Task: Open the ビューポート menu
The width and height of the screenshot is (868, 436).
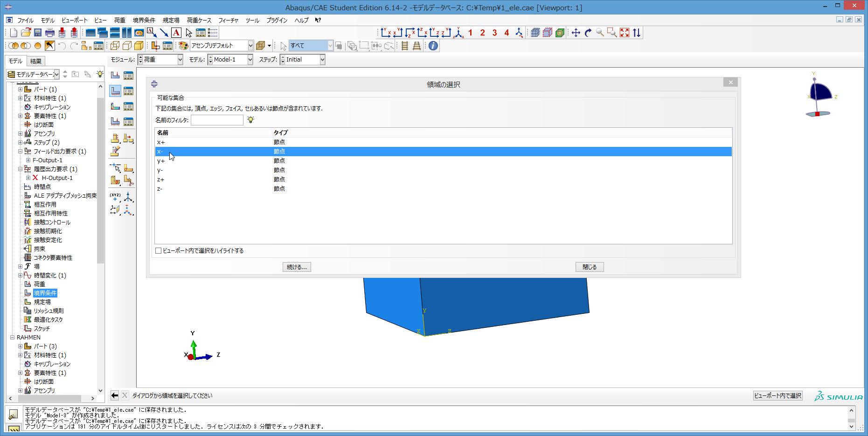Action: coord(75,20)
